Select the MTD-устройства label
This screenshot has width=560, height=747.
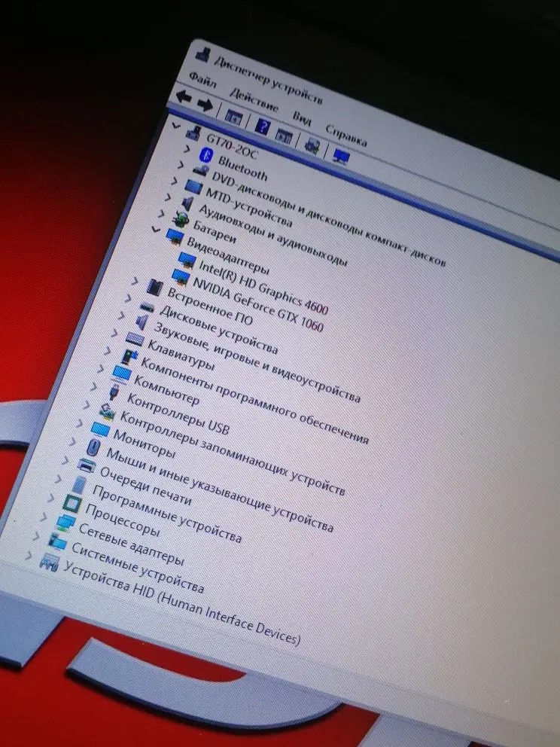point(248,207)
